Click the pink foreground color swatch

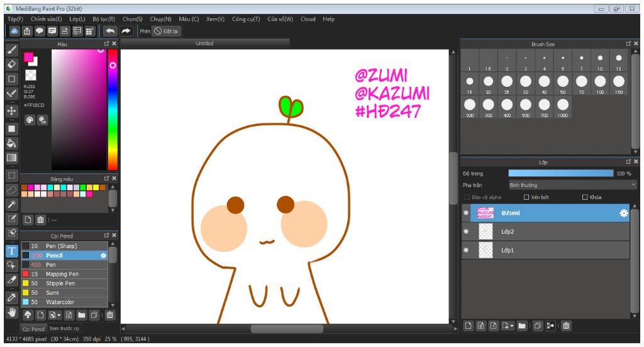pyautogui.click(x=28, y=57)
